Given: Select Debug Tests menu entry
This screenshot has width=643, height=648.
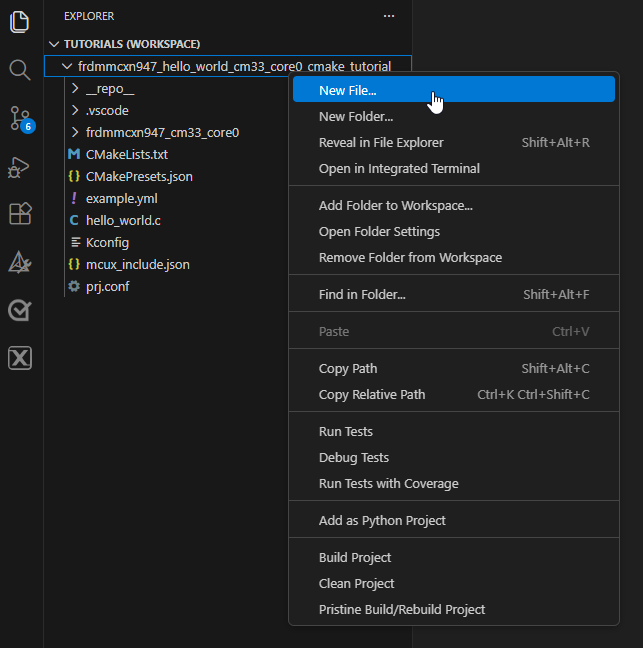Looking at the screenshot, I should 454,457.
